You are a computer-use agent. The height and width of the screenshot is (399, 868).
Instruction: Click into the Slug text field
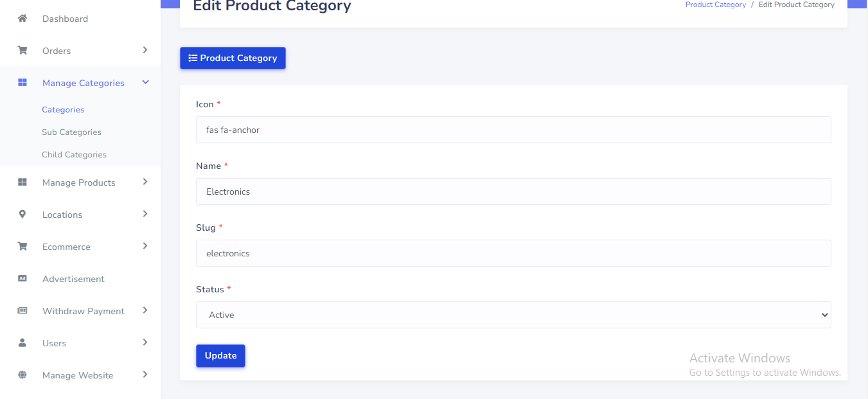[x=513, y=253]
